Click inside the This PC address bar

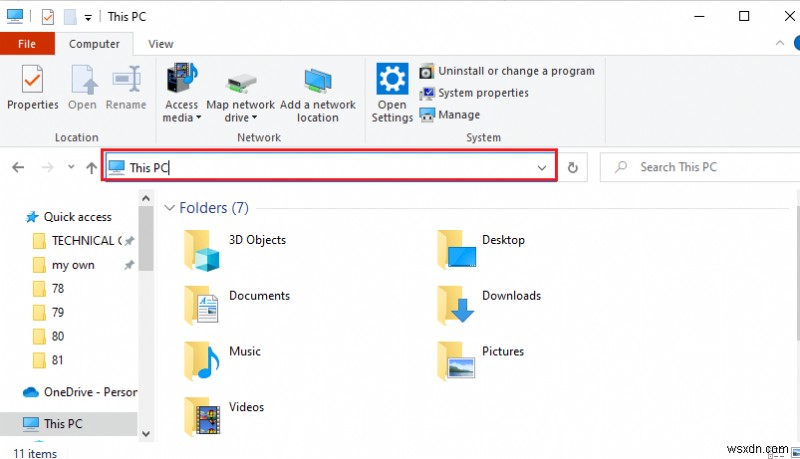point(329,165)
